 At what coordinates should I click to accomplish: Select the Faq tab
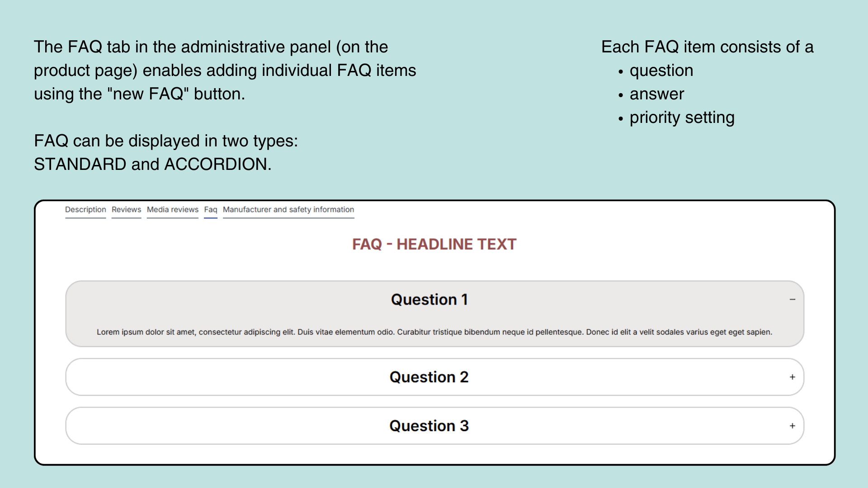coord(211,210)
